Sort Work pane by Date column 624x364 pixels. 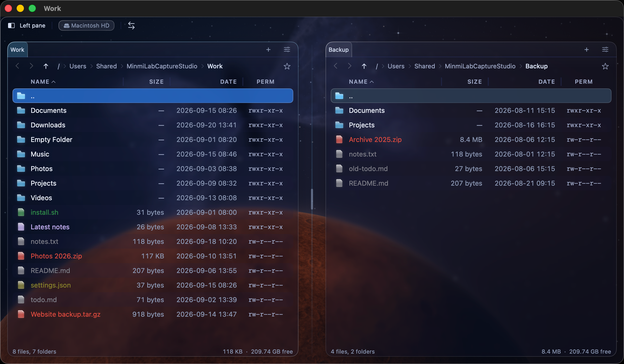tap(228, 82)
